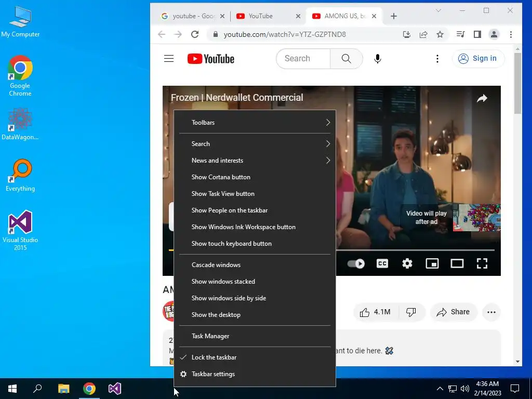The width and height of the screenshot is (532, 399).
Task: Click the page vertical scrollbar
Action: pyautogui.click(x=517, y=84)
